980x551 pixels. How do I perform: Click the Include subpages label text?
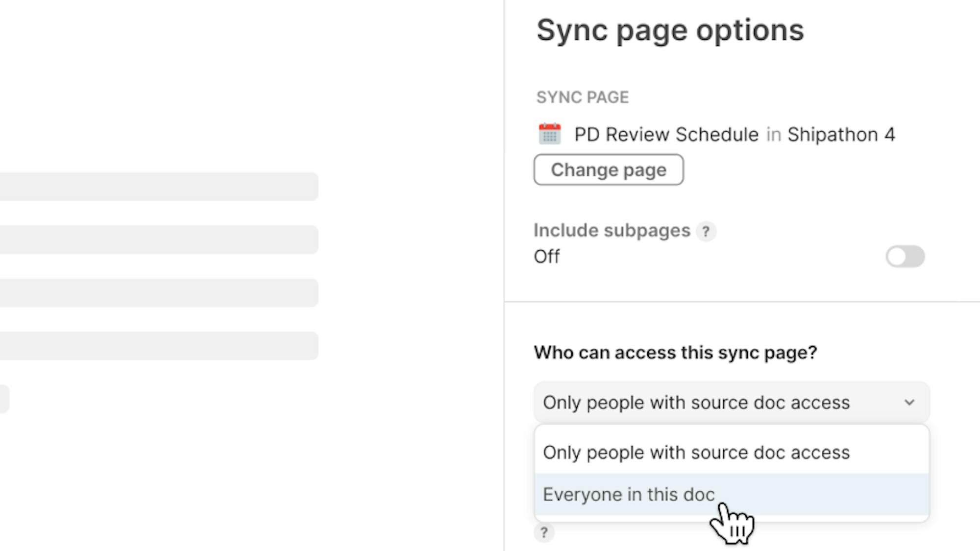(x=612, y=231)
